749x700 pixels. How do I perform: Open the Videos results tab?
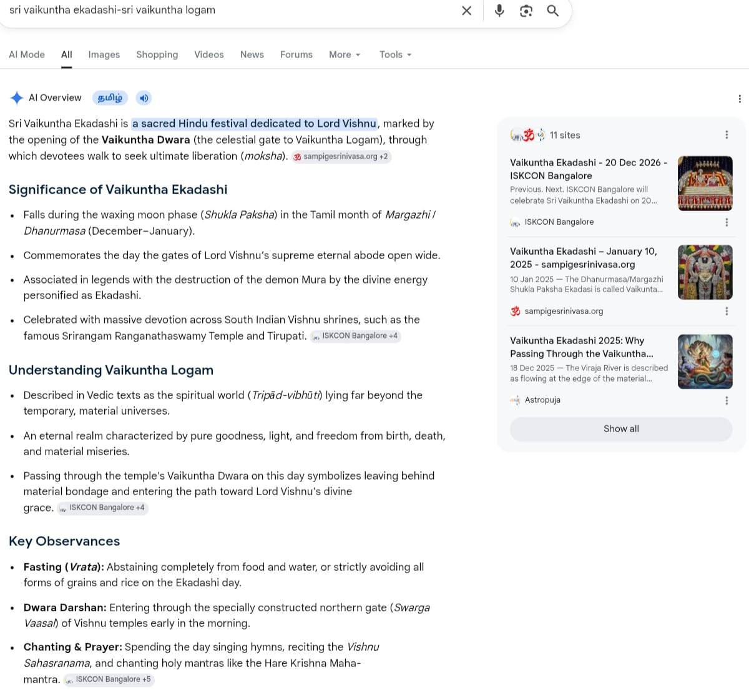pyautogui.click(x=209, y=55)
